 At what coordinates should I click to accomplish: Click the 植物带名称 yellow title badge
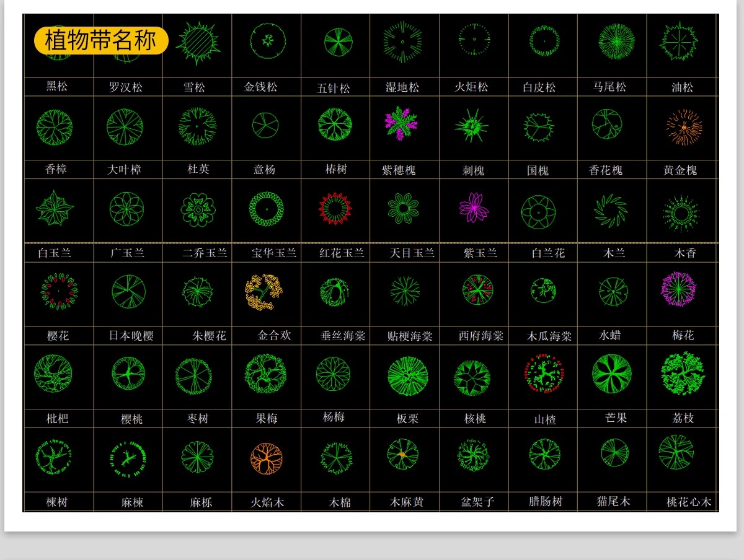[101, 41]
